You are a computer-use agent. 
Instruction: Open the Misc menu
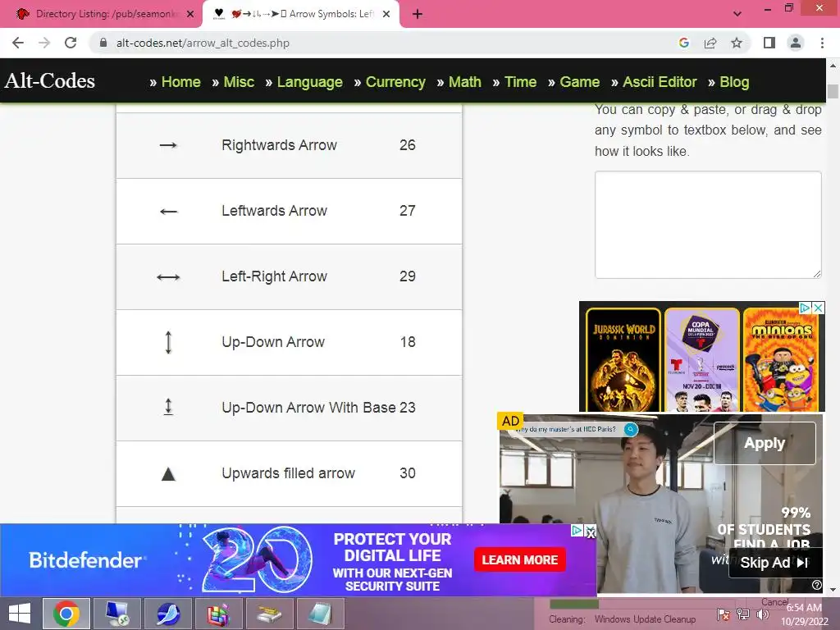pos(239,82)
